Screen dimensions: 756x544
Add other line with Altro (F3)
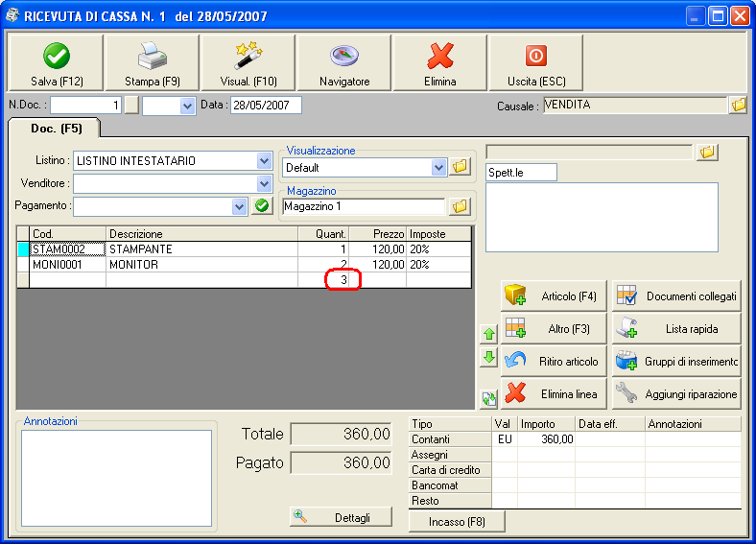tap(554, 329)
